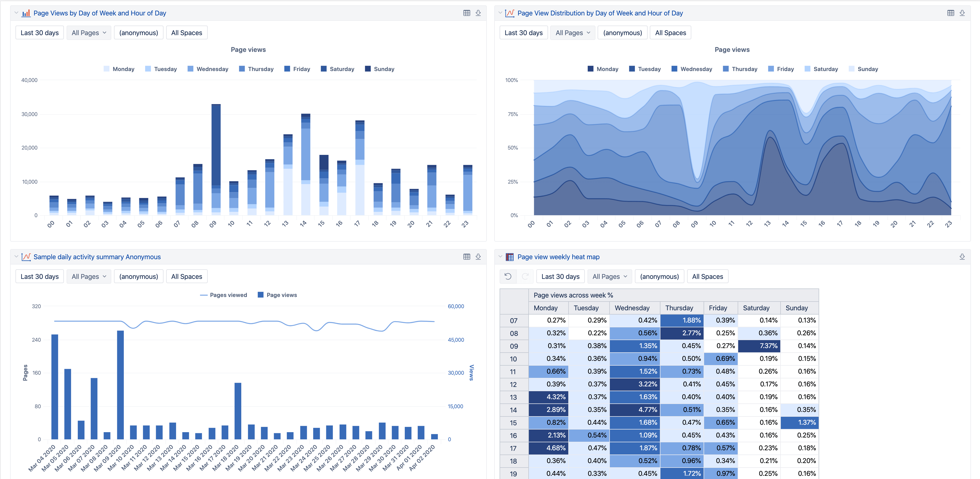This screenshot has width=980, height=479.
Task: Open Sample daily activity summary Anonymous report
Action: point(97,257)
